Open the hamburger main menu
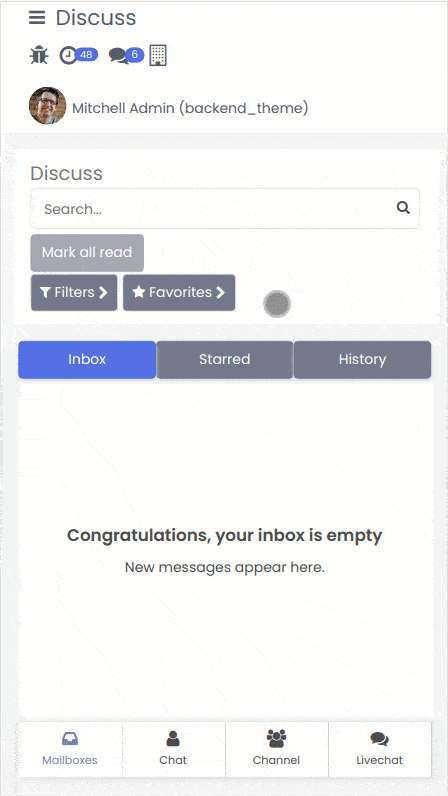448x796 pixels. [x=37, y=18]
